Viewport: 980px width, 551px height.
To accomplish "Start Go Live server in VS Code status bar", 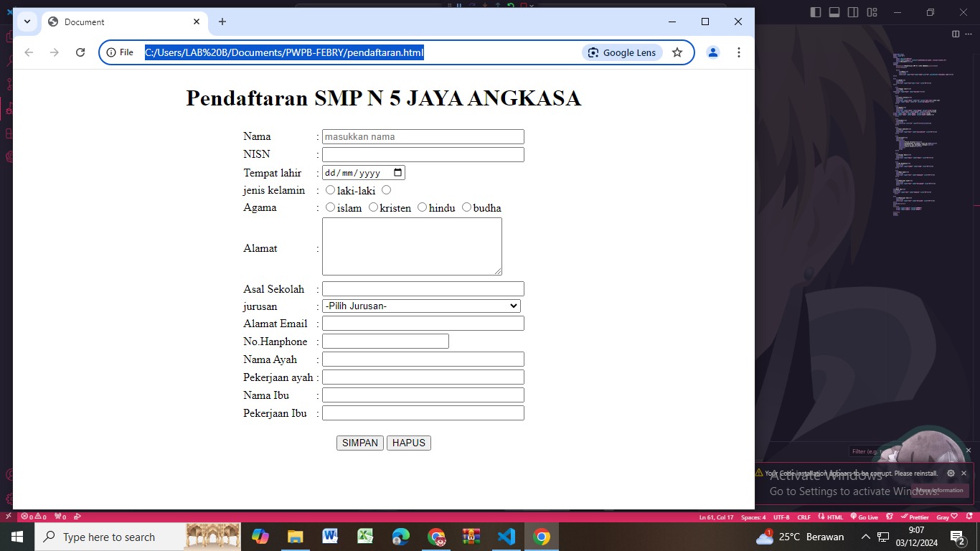I will (865, 517).
